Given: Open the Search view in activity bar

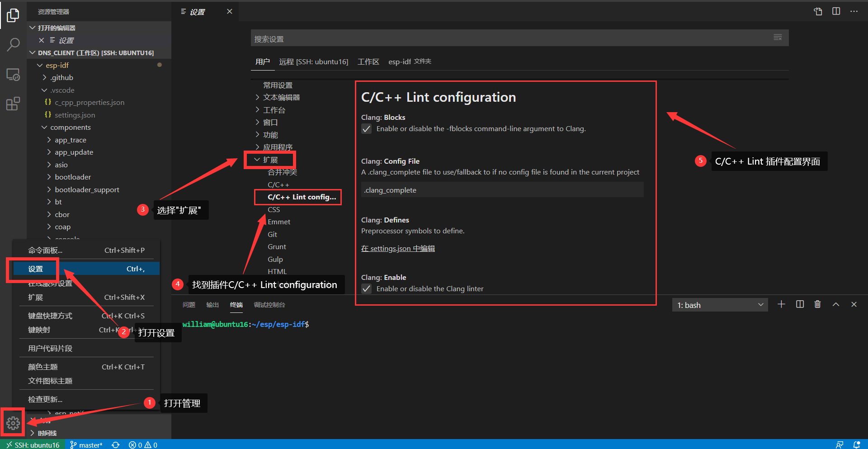Looking at the screenshot, I should click(x=13, y=45).
